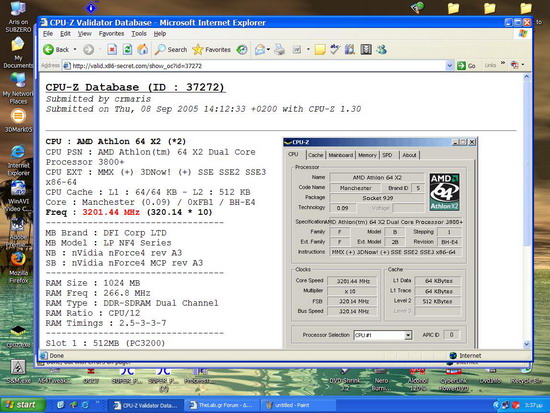Viewport: 550px width, 413px height.
Task: Open the Messenger people icon
Action: (x=381, y=49)
